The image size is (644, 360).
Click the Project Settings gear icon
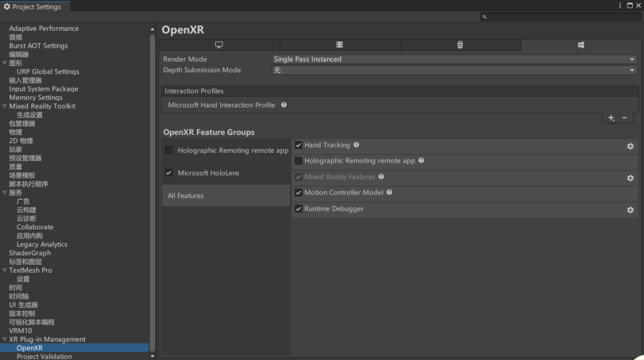(6, 6)
